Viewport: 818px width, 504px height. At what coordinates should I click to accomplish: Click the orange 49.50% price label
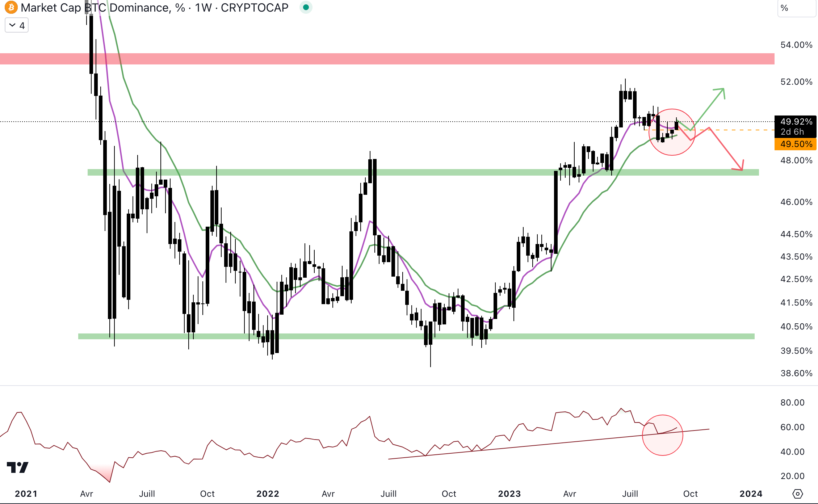pyautogui.click(x=796, y=144)
